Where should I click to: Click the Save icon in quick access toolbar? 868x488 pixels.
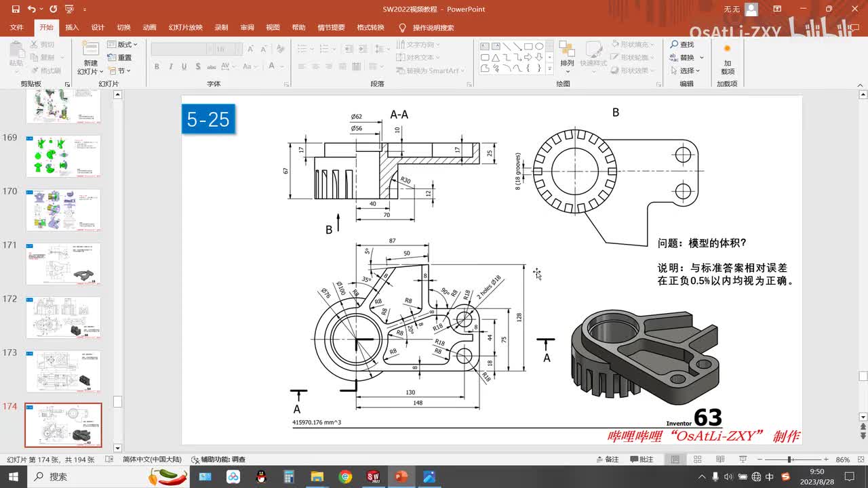click(14, 9)
